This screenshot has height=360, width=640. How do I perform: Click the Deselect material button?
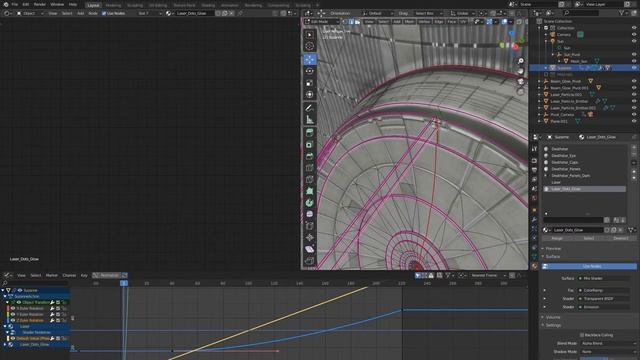tap(621, 238)
